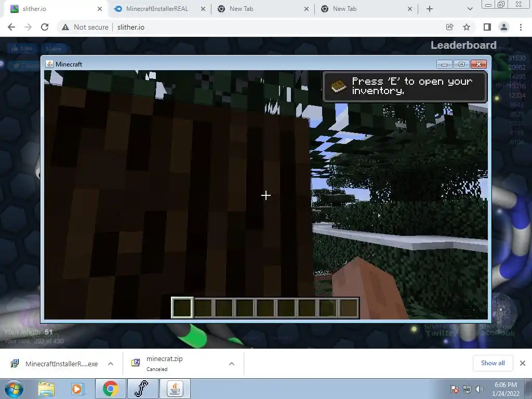Minimize the Minecraft window

[x=445, y=64]
